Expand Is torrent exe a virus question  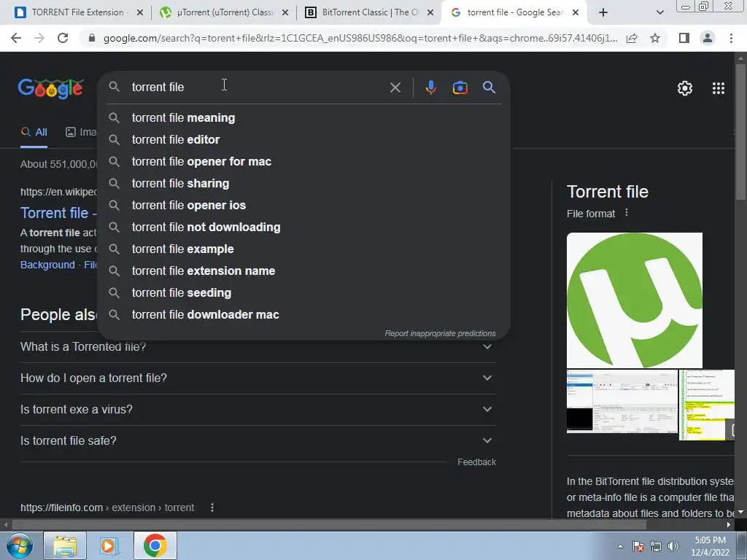[x=258, y=410]
